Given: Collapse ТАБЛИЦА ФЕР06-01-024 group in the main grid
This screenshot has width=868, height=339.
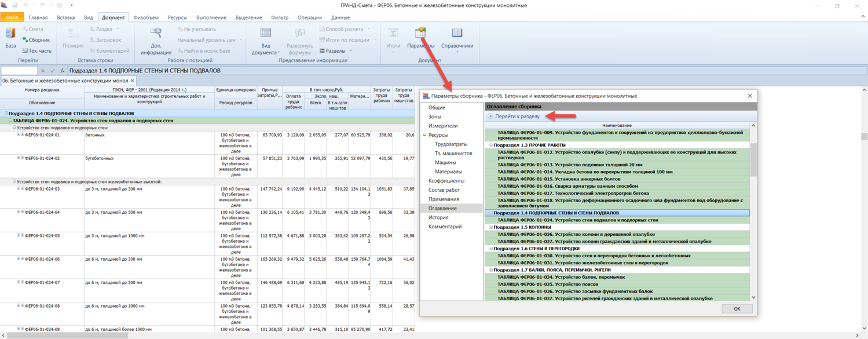Looking at the screenshot, I should tap(10, 121).
